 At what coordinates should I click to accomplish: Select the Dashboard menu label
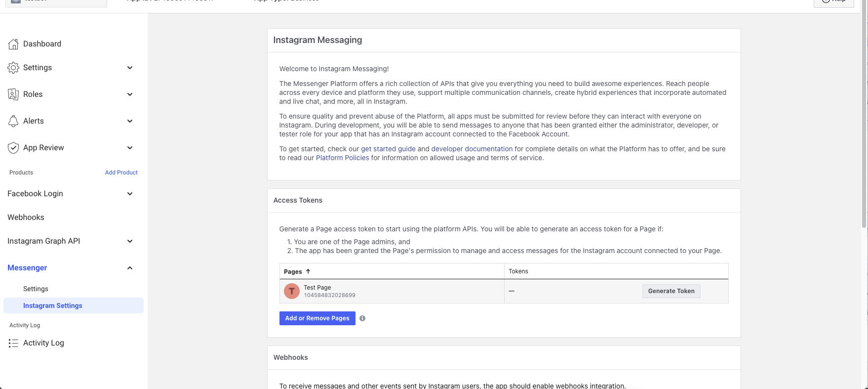pos(42,44)
